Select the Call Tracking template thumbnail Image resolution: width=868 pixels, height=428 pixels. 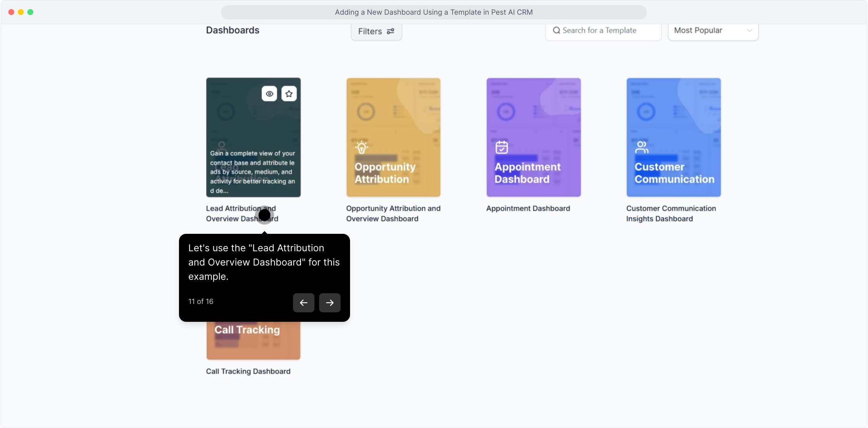[253, 340]
